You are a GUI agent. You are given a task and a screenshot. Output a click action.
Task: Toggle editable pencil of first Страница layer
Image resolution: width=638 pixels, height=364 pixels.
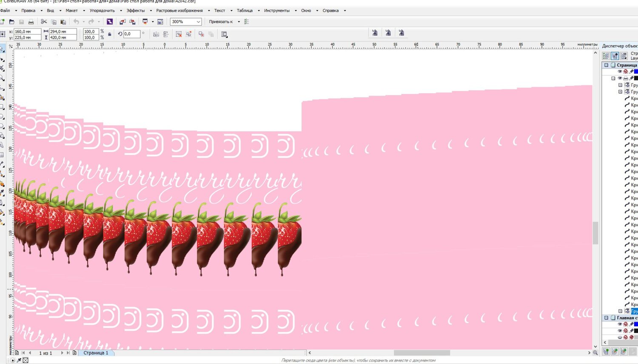pyautogui.click(x=632, y=71)
